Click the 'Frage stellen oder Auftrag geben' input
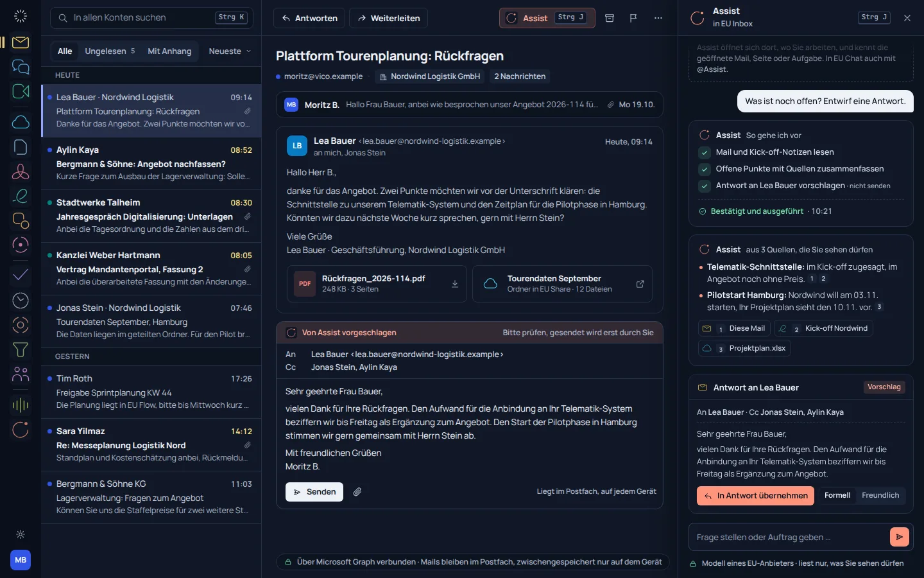Viewport: 924px width, 578px height. pyautogui.click(x=789, y=537)
